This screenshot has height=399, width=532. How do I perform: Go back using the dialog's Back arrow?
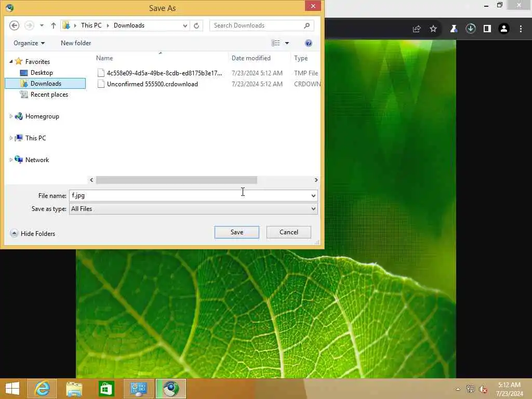(x=14, y=25)
